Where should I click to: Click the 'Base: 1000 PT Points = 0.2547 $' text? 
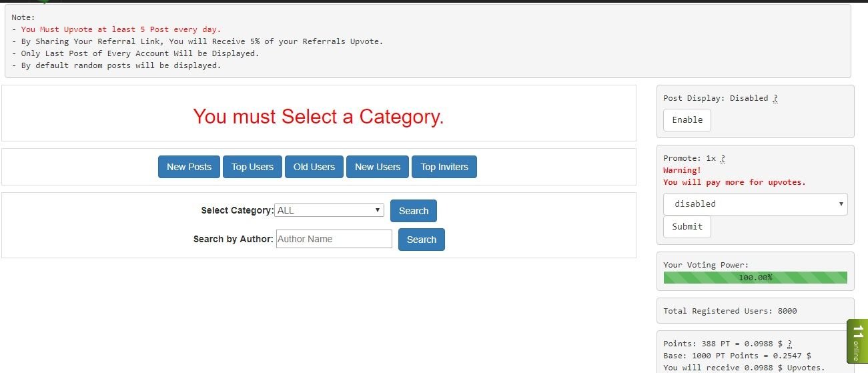(x=737, y=356)
